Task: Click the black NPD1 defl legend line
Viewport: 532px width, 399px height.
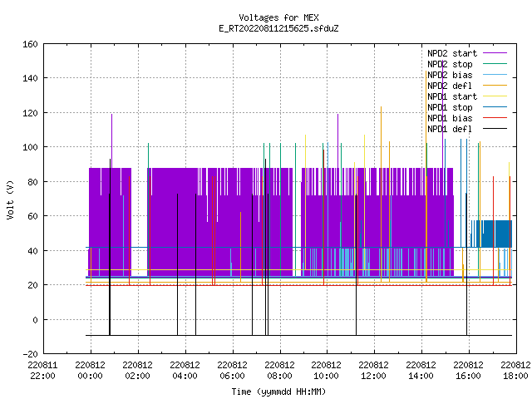Action: [495, 129]
